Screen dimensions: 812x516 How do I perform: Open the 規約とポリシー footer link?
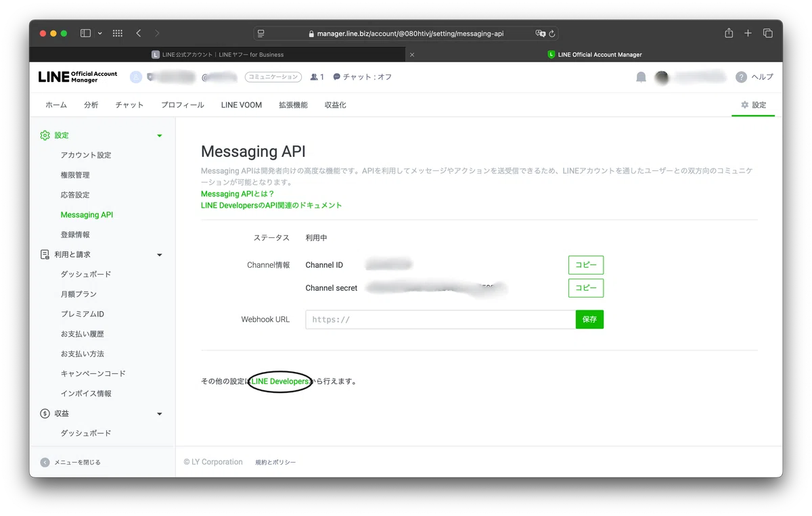click(275, 463)
